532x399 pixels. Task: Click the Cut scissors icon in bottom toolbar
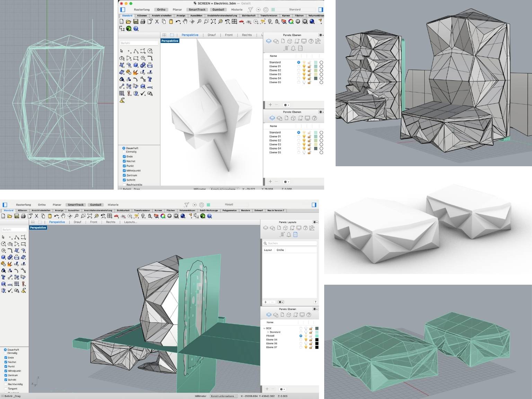(37, 216)
